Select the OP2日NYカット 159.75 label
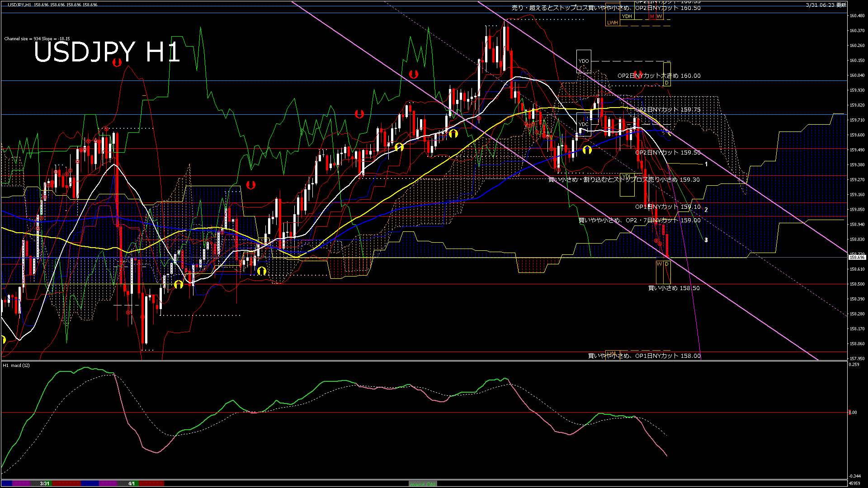868x488 pixels. click(x=668, y=110)
